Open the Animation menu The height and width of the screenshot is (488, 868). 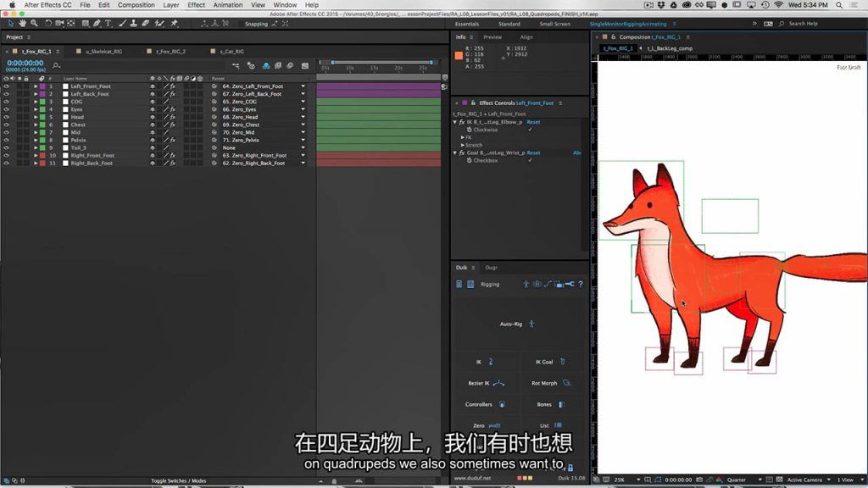click(x=228, y=5)
